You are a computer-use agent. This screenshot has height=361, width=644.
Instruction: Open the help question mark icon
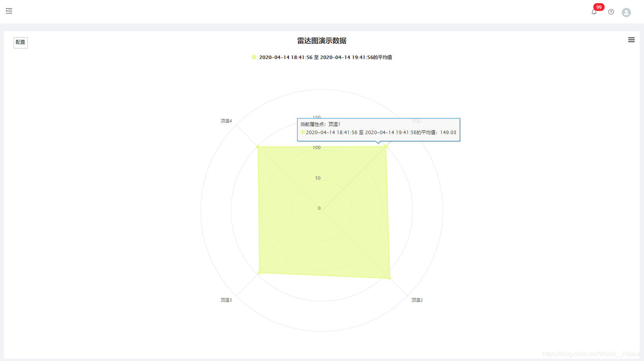coord(611,12)
